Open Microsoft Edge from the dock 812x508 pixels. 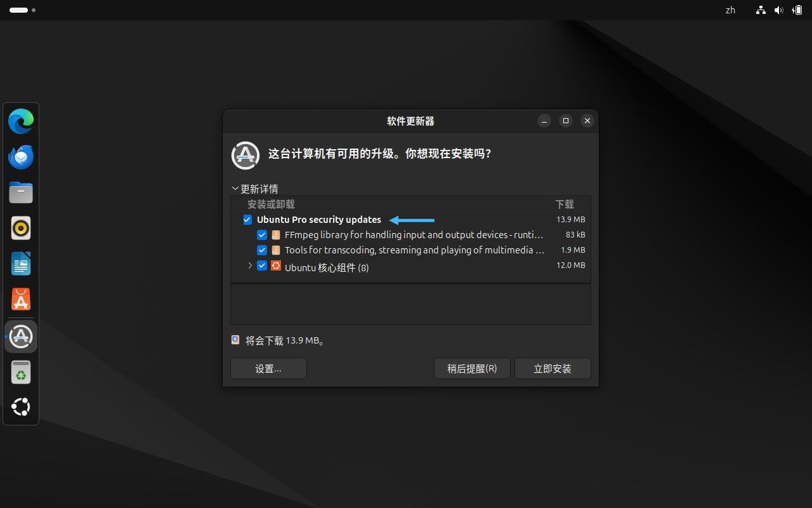[21, 121]
